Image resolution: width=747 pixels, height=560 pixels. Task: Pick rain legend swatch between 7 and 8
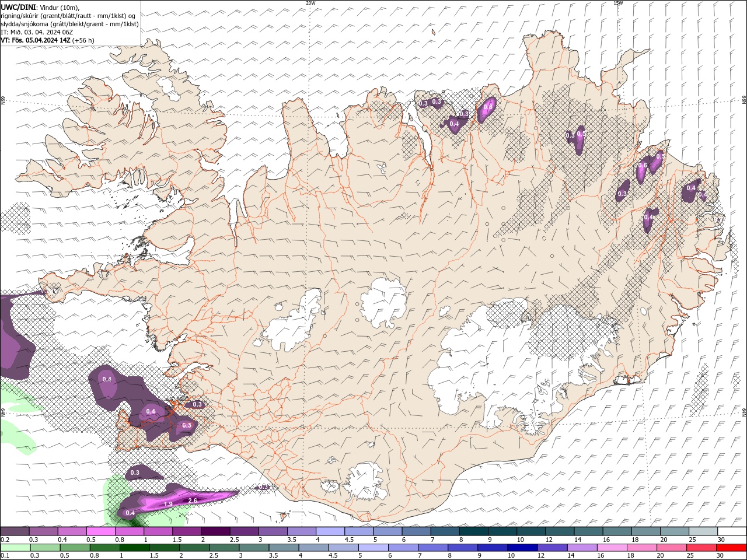click(x=432, y=547)
